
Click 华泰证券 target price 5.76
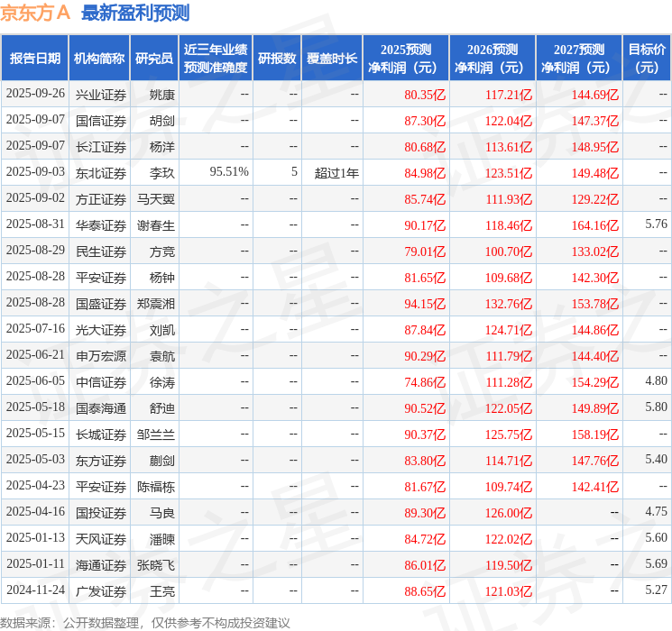[656, 224]
